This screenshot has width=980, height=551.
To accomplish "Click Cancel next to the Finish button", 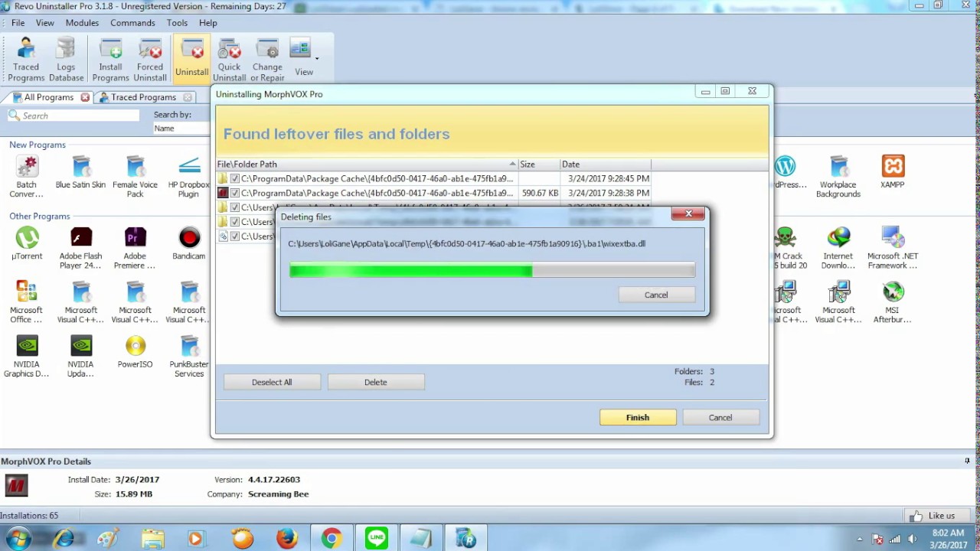I will pyautogui.click(x=720, y=417).
